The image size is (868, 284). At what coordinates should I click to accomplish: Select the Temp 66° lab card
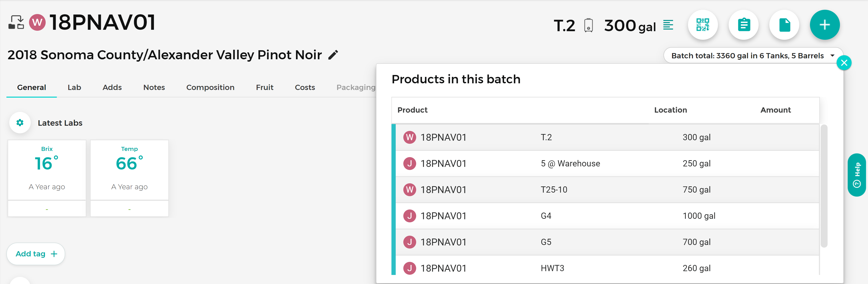pos(129,179)
